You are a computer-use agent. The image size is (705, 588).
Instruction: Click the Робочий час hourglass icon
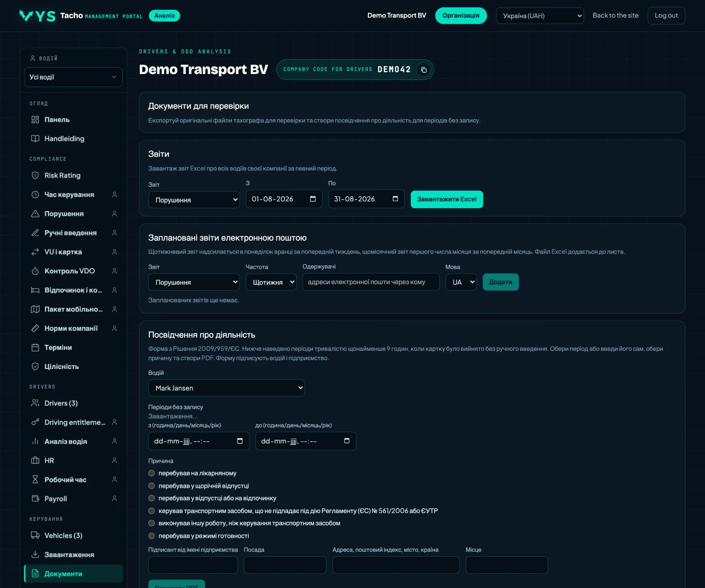point(35,480)
